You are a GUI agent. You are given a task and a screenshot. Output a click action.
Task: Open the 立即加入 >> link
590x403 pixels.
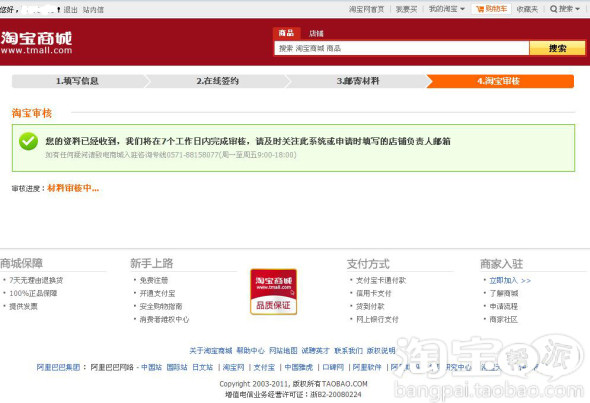pyautogui.click(x=510, y=280)
